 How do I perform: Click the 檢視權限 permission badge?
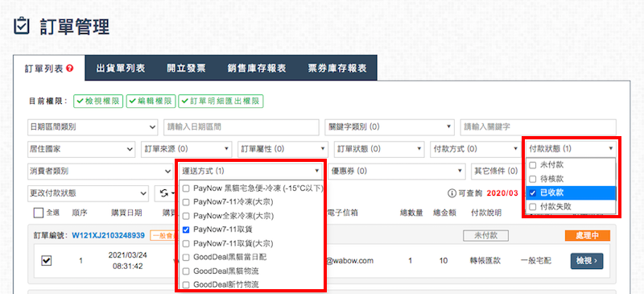coord(98,101)
